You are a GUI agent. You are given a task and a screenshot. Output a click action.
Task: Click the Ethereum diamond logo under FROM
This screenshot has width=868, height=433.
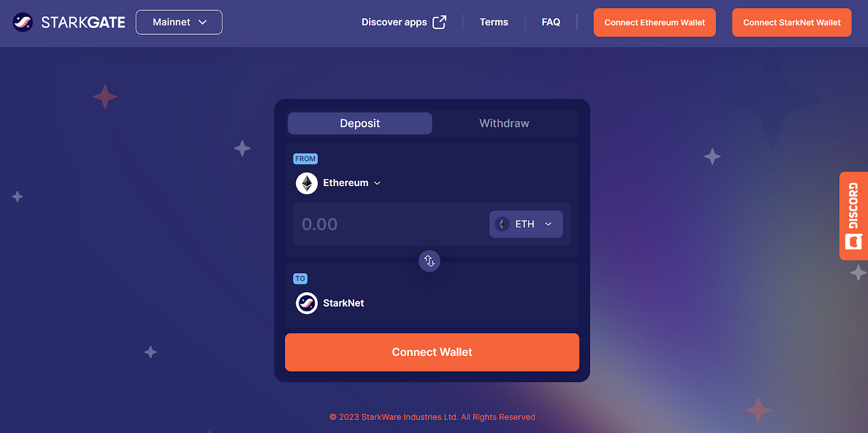click(306, 183)
